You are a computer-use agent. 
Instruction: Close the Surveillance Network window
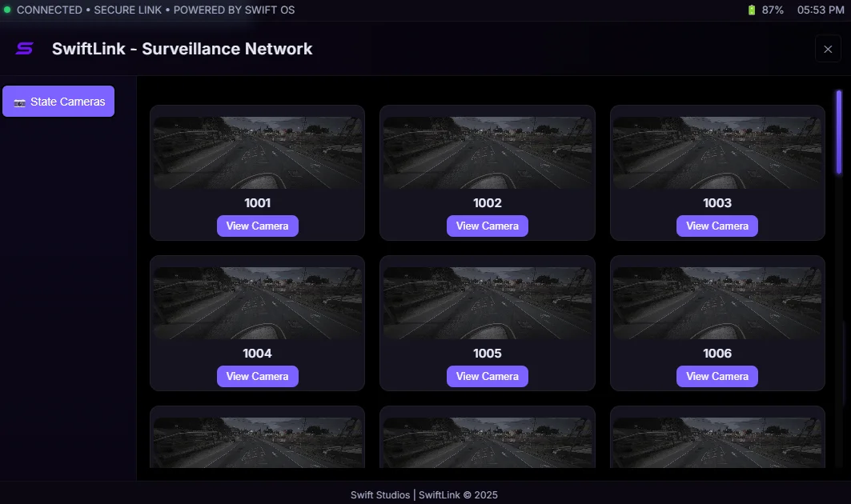[x=828, y=49]
